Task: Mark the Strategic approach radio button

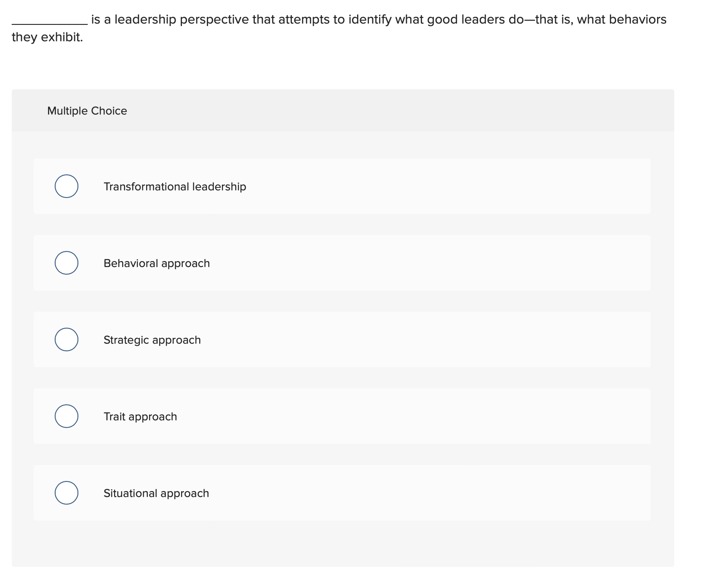Action: 67,339
